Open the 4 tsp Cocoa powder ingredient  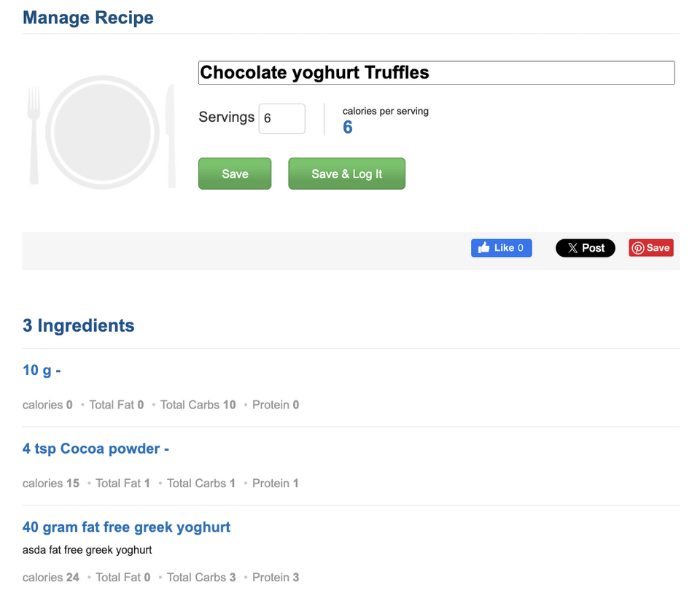pyautogui.click(x=96, y=449)
